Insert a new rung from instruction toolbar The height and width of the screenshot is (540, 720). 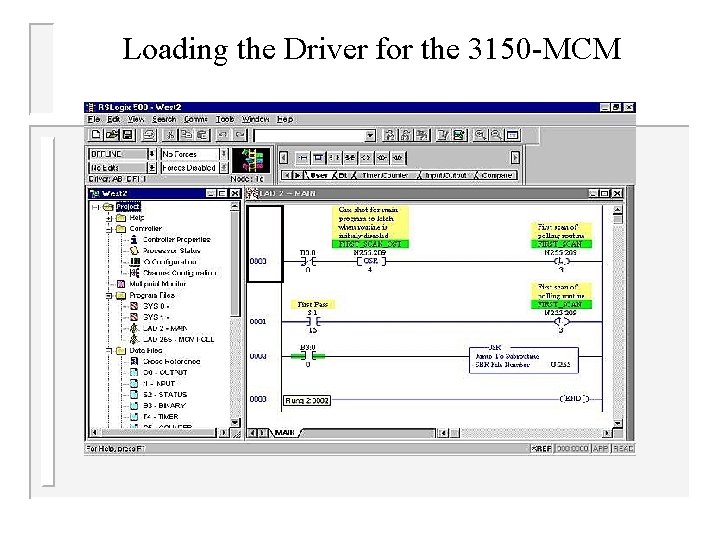(303, 158)
